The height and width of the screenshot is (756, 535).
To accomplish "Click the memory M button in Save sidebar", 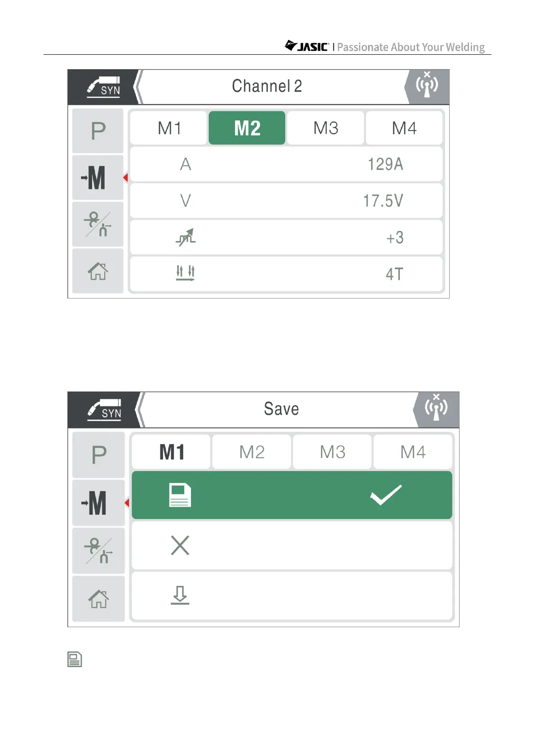I will [x=98, y=503].
